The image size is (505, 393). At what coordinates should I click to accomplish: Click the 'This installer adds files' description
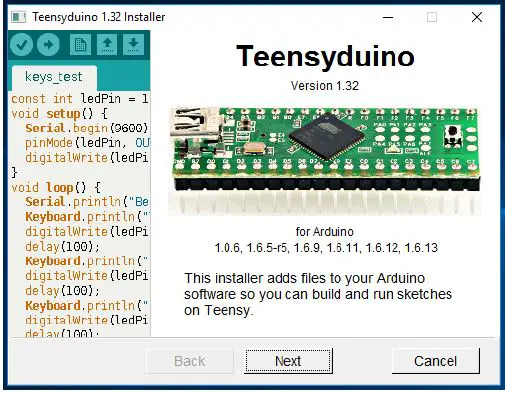tap(318, 294)
